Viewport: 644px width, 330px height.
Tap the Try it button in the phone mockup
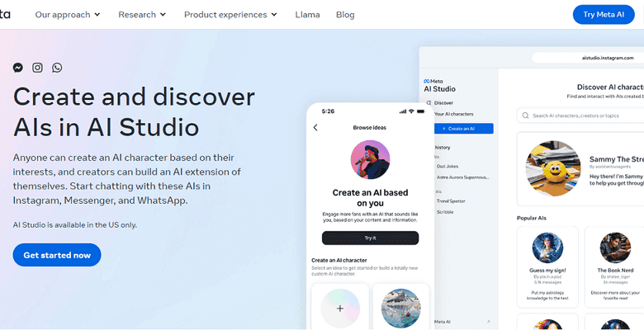point(370,238)
